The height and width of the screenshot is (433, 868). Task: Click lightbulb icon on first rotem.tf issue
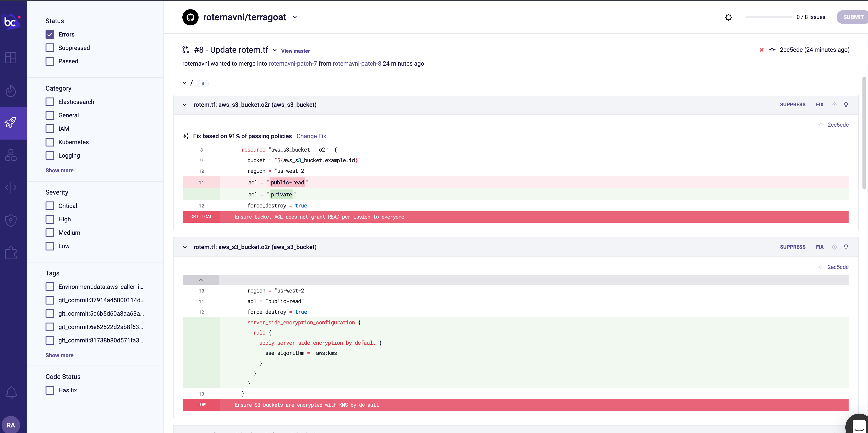pyautogui.click(x=846, y=105)
